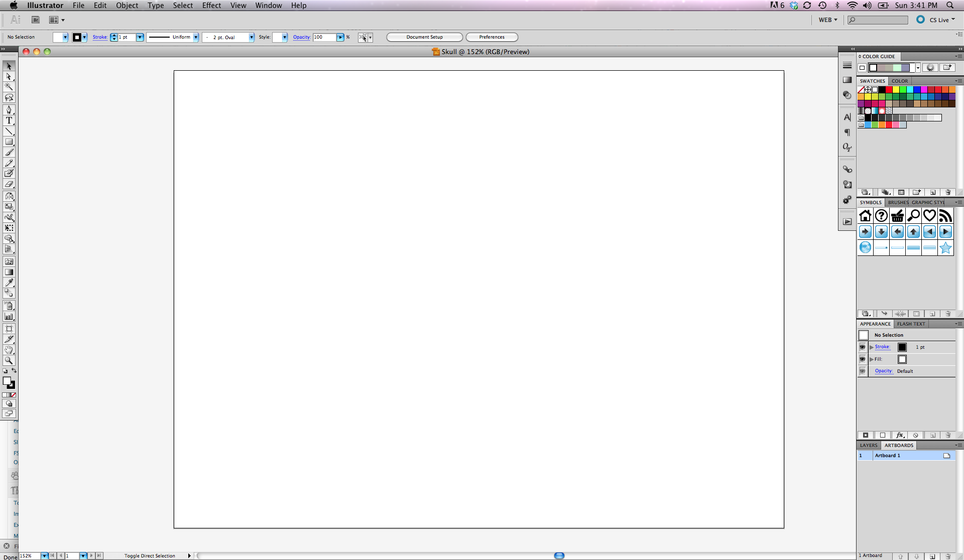Click the Stroke link in control bar
Image resolution: width=964 pixels, height=560 pixels.
tap(100, 37)
